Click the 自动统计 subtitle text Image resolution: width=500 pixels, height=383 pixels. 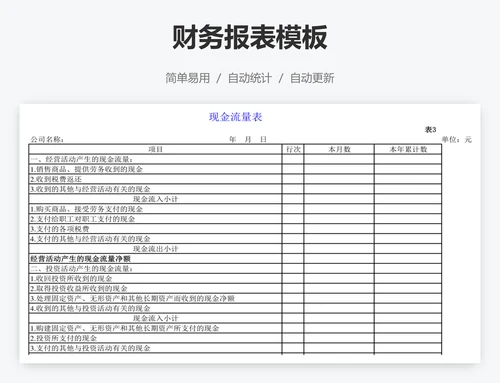(x=250, y=78)
